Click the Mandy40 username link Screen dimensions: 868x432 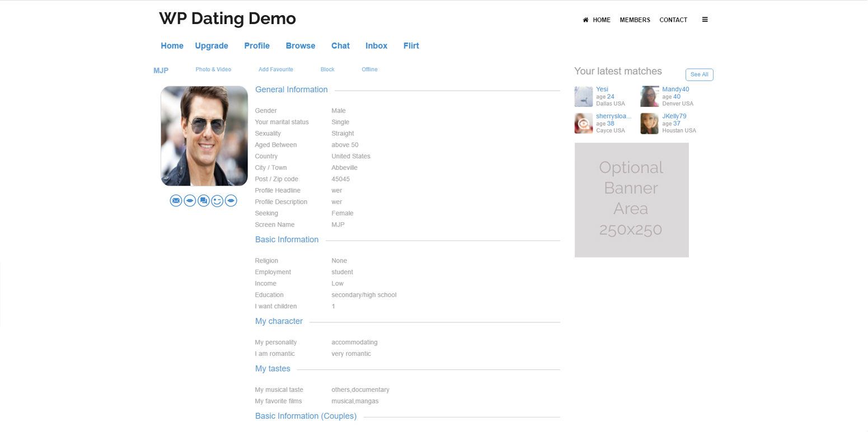pyautogui.click(x=675, y=89)
